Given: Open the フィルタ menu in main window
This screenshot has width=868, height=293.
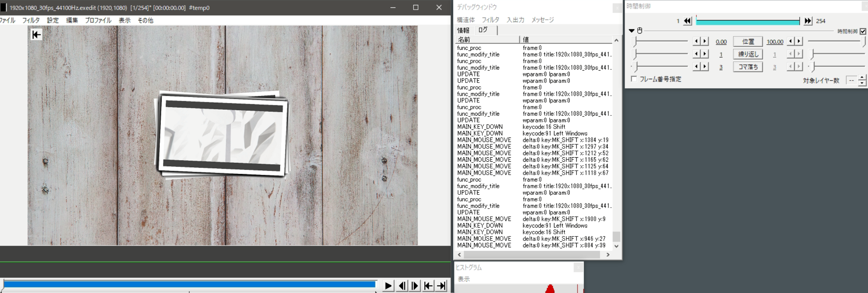Looking at the screenshot, I should 31,20.
